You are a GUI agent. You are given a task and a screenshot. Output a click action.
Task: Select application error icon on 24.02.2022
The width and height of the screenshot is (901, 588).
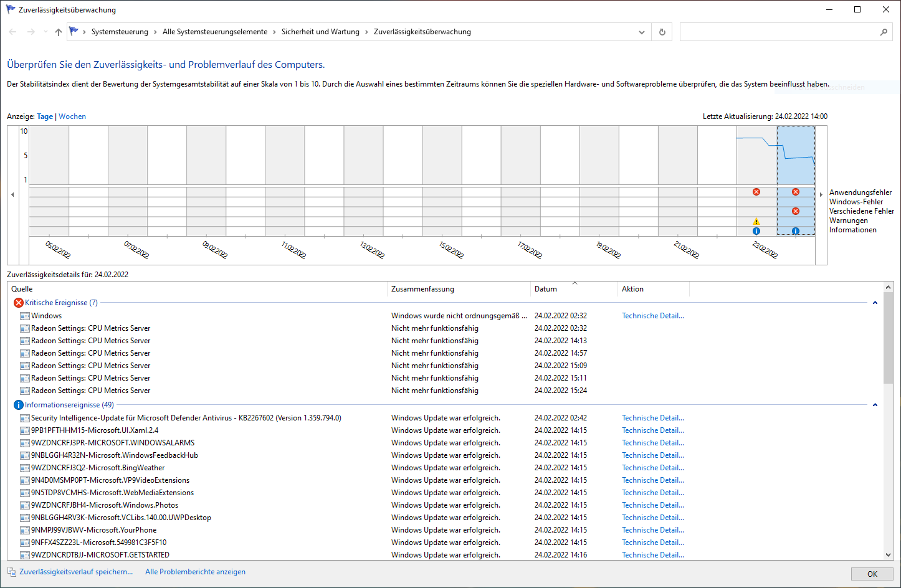click(x=796, y=192)
